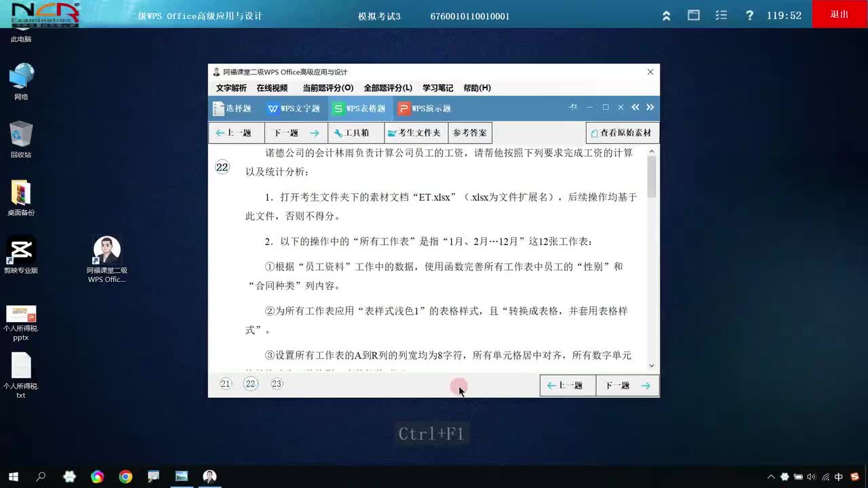Click the double left chevron icon

pos(635,107)
